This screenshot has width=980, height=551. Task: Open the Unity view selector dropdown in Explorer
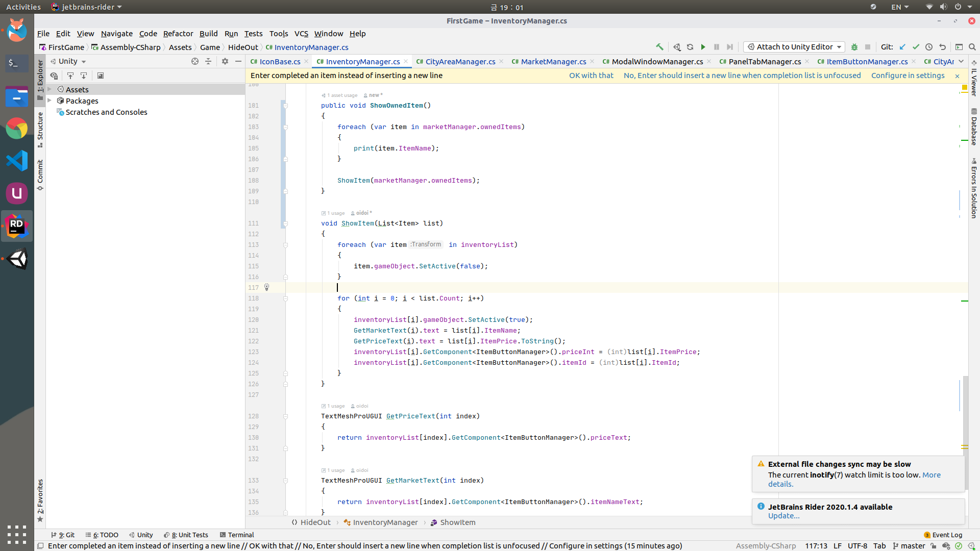[68, 61]
